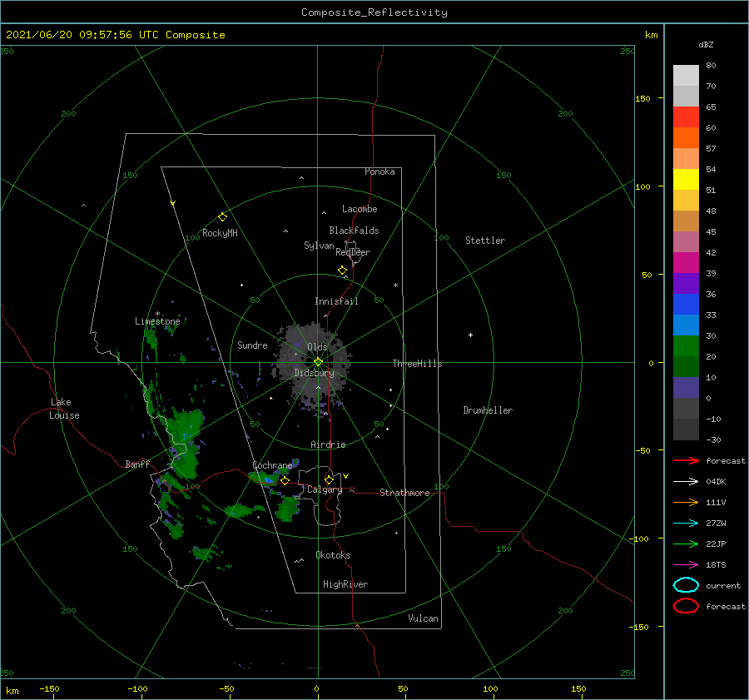Click the asterisk marker above Limestone
Screen dimensions: 749x700
click(x=157, y=315)
